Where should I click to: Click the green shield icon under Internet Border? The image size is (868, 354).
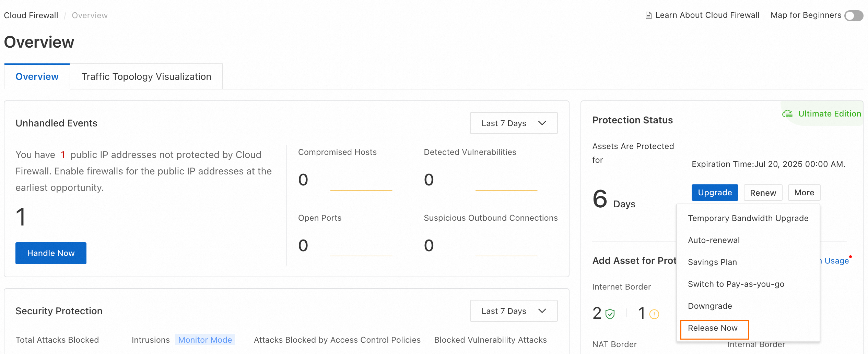(x=610, y=314)
